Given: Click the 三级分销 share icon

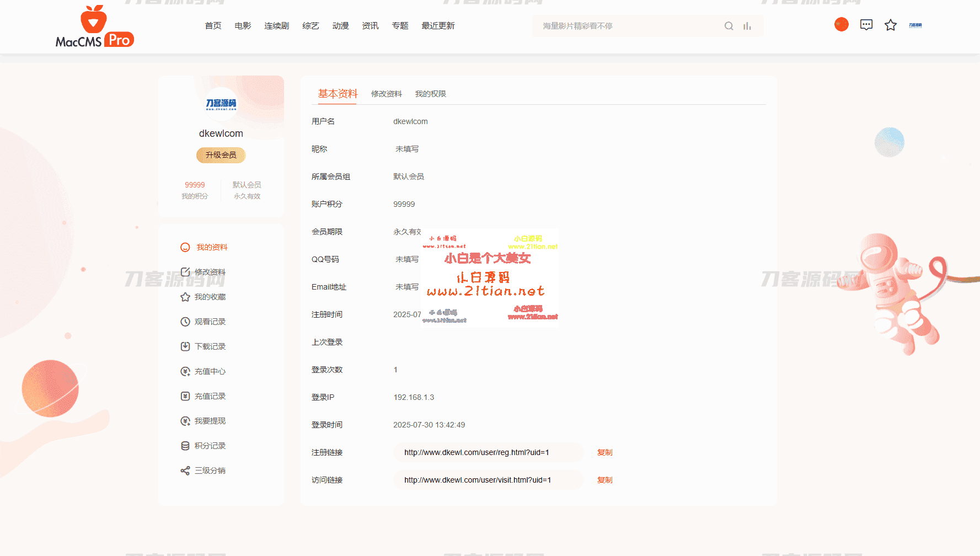Looking at the screenshot, I should pos(185,471).
